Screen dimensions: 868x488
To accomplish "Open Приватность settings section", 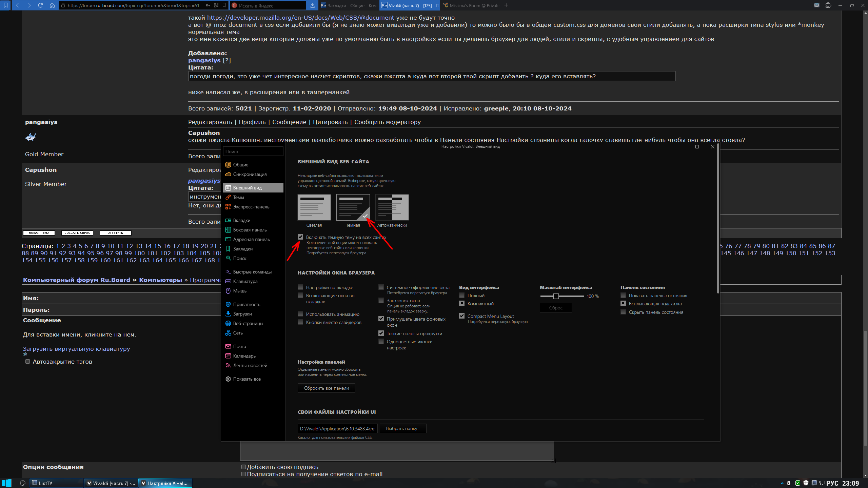I will [253, 304].
